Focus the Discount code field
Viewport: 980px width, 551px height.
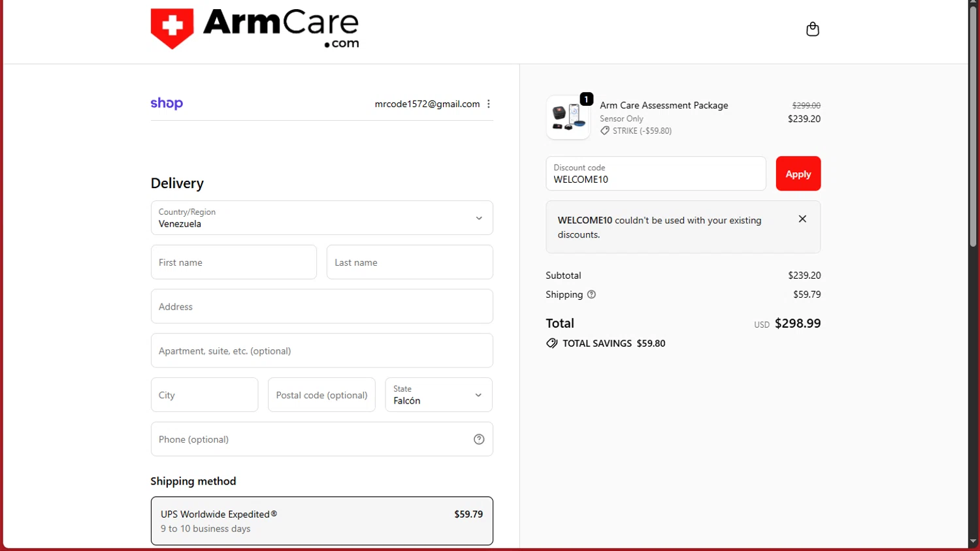[655, 174]
